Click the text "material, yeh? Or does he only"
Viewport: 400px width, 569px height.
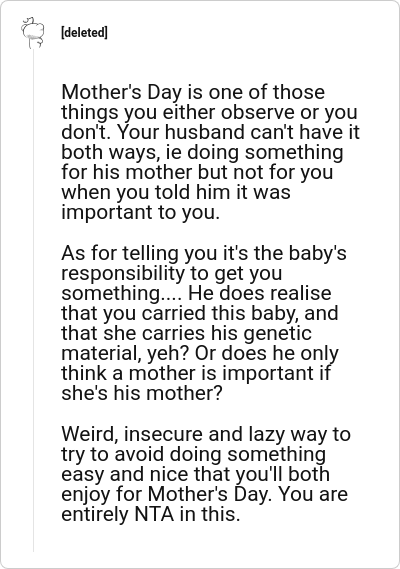[x=200, y=353]
